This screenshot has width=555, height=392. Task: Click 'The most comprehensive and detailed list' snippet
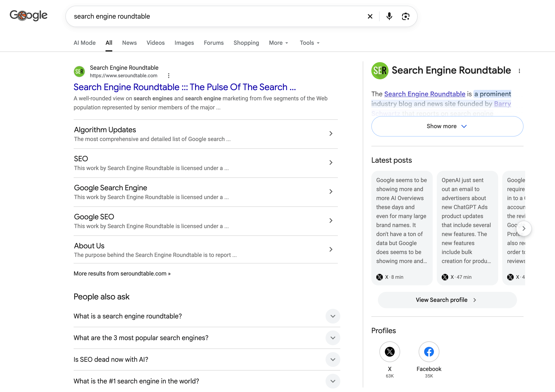pyautogui.click(x=152, y=139)
